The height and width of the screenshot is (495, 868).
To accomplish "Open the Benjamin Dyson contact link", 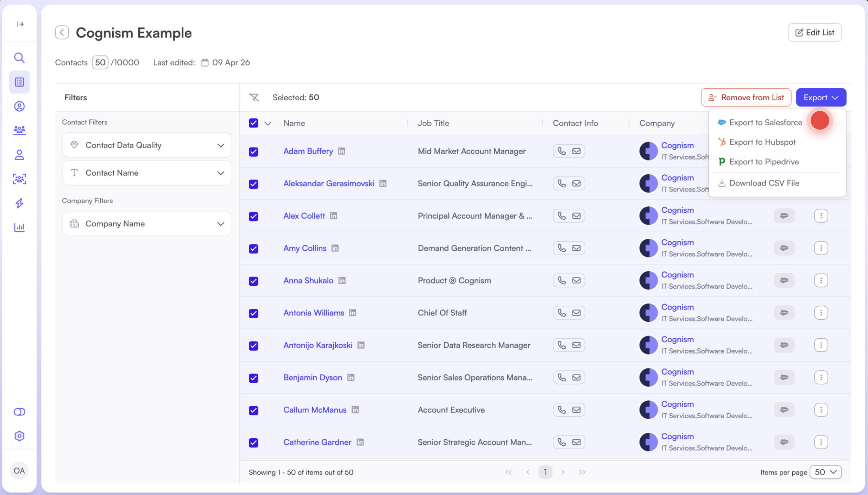I will 313,377.
